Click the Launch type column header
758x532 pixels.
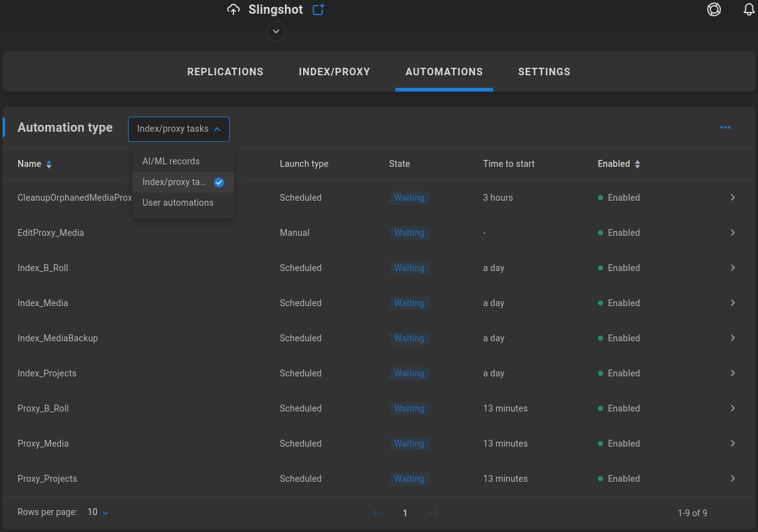(x=304, y=164)
